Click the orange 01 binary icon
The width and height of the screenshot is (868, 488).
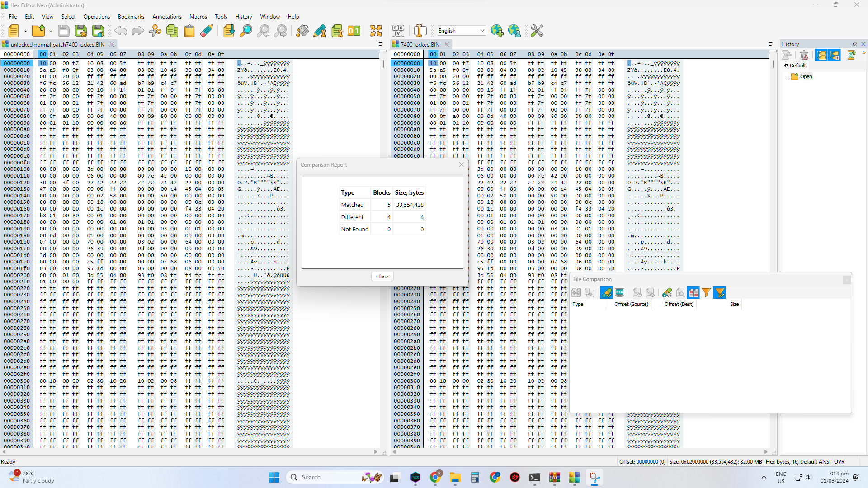(354, 31)
